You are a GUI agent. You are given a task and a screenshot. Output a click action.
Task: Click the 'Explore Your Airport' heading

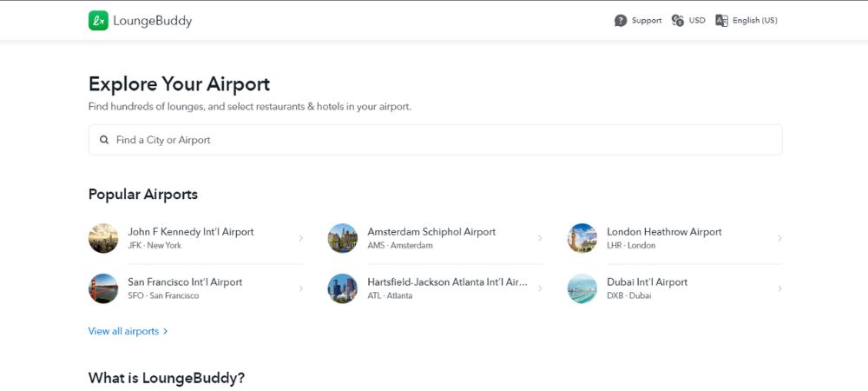(179, 84)
